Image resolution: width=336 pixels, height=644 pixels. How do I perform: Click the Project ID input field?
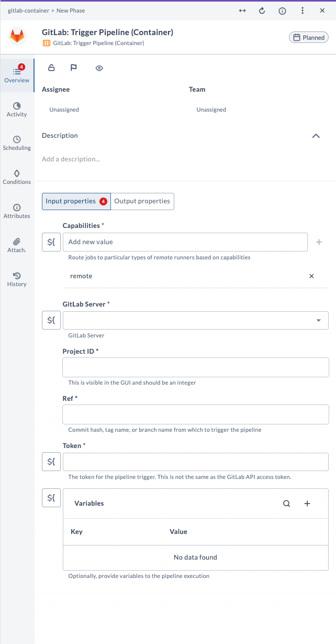tap(196, 367)
